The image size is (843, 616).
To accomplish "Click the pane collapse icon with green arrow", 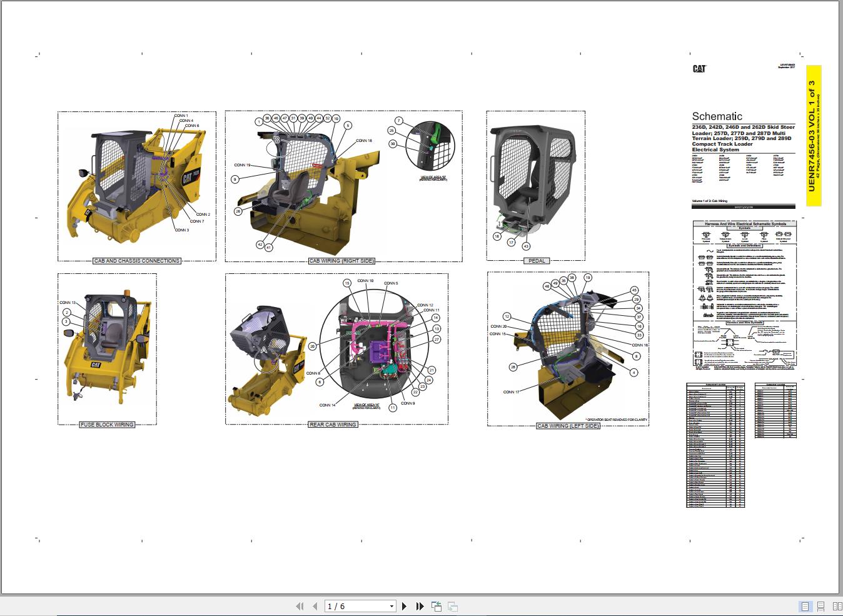I will click(436, 605).
